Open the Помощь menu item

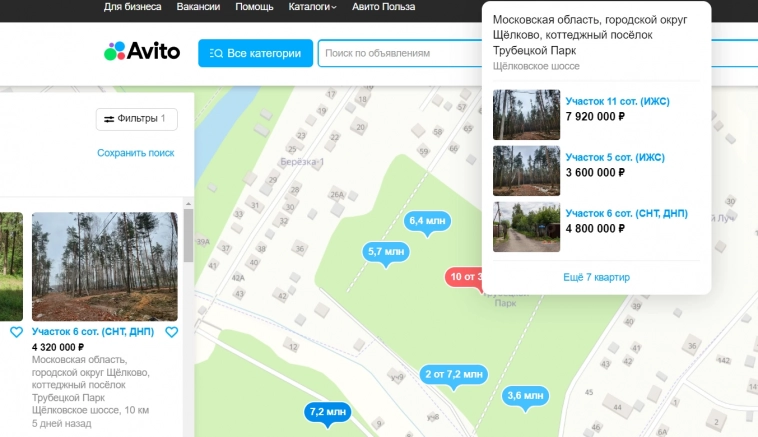[254, 7]
